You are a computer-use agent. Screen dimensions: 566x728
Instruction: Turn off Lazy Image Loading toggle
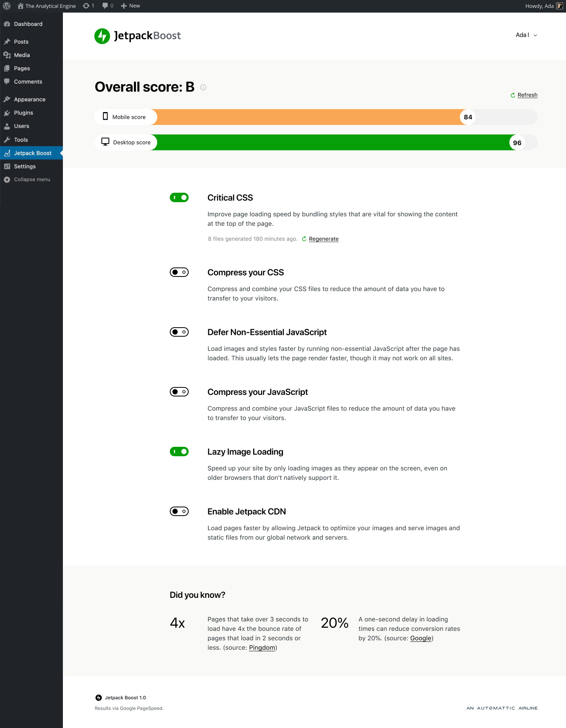[179, 452]
